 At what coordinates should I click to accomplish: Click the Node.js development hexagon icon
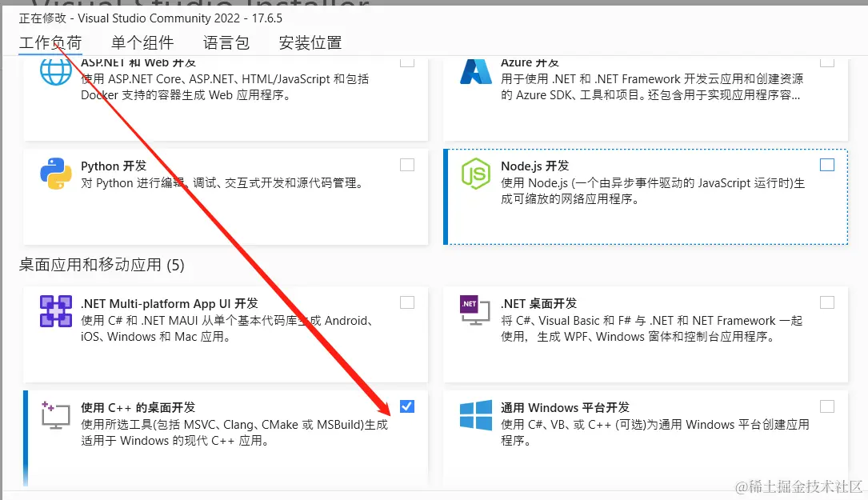(475, 174)
